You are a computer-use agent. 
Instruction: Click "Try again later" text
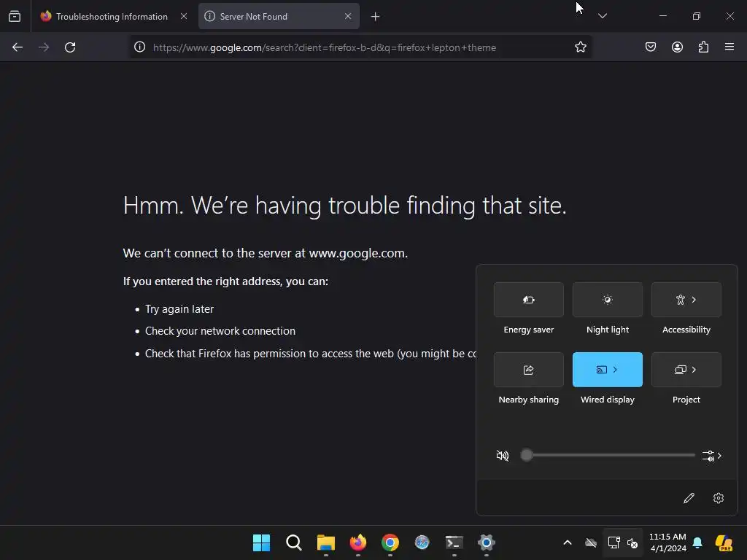pos(179,309)
